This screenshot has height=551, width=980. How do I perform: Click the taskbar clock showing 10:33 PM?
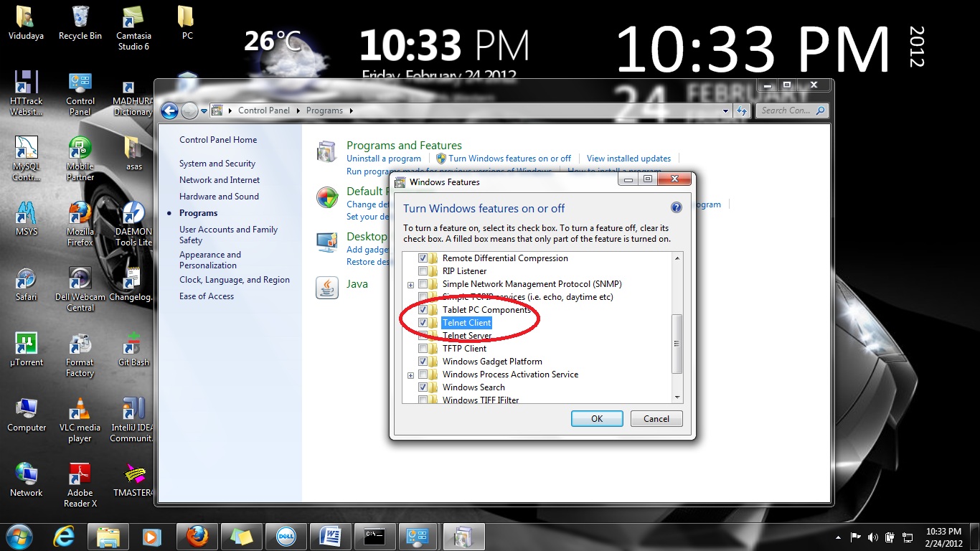pyautogui.click(x=943, y=537)
